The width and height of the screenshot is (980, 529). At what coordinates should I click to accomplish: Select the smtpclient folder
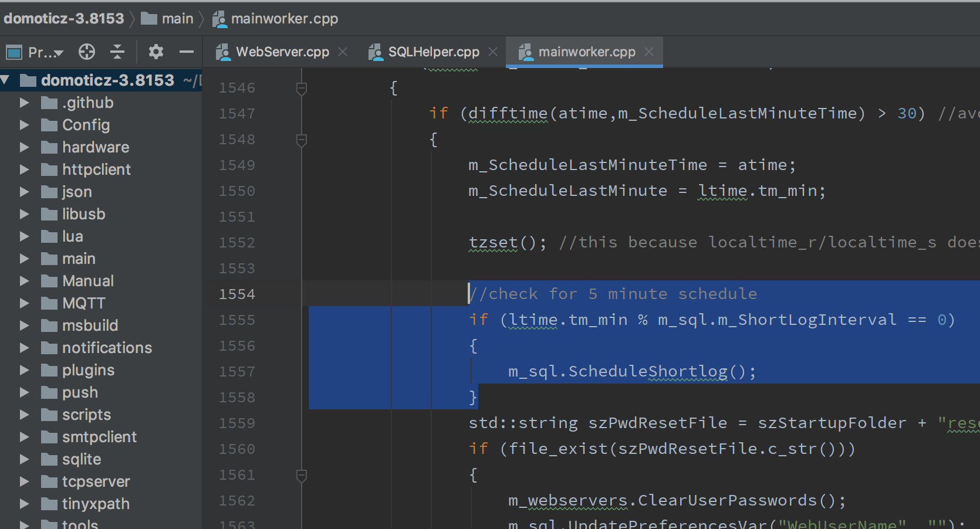pyautogui.click(x=99, y=437)
